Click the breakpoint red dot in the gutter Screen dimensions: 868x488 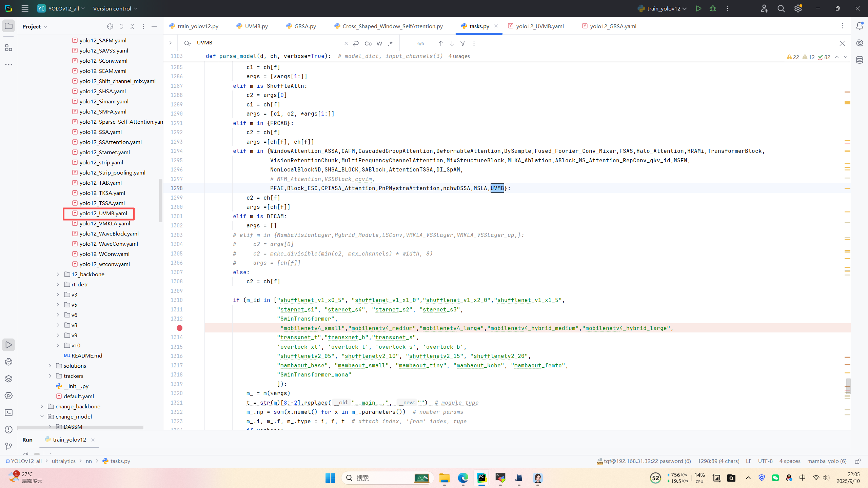click(179, 328)
